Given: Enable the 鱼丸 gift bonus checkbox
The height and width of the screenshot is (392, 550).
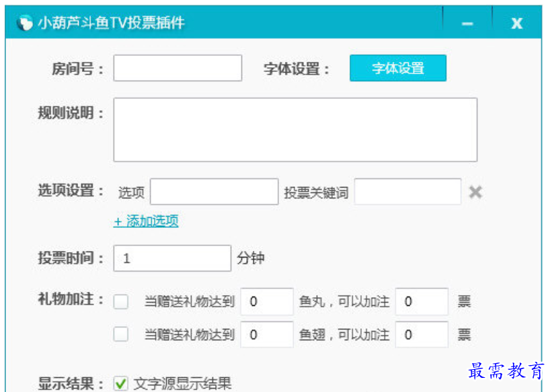Looking at the screenshot, I should click(121, 301).
